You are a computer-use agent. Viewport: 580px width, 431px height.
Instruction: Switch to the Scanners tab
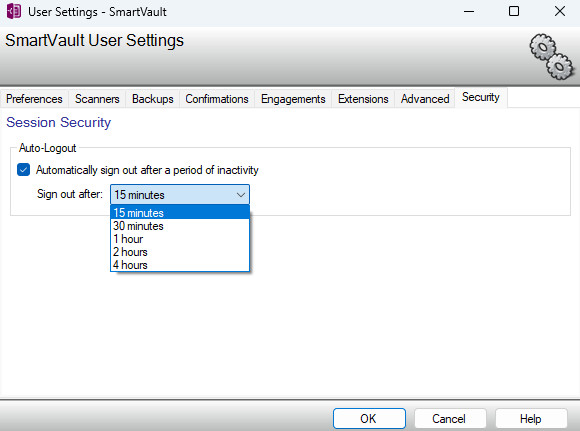tap(97, 99)
